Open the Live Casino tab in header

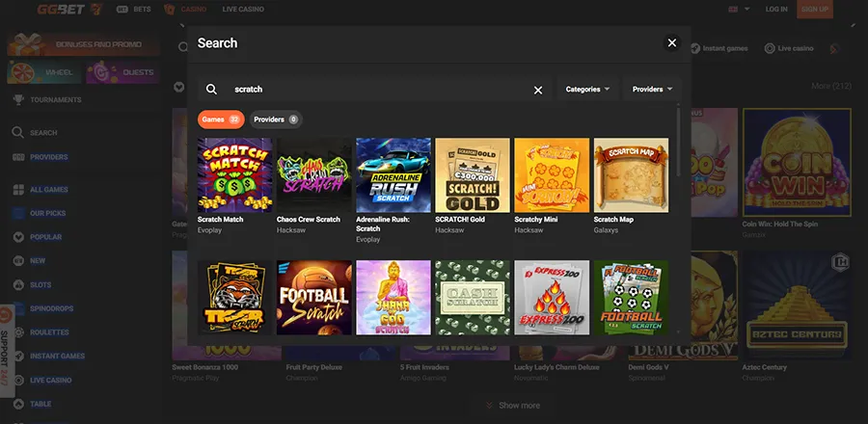tap(243, 10)
